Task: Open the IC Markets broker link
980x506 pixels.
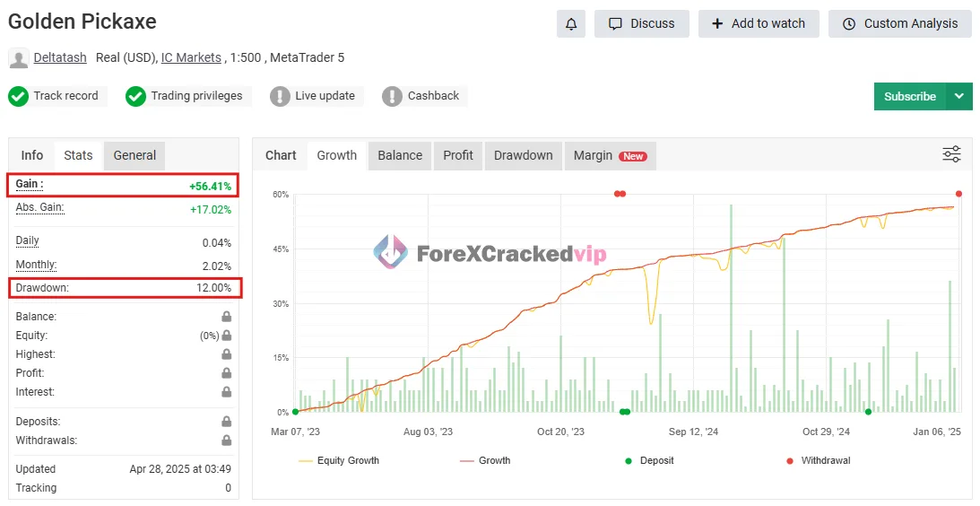Action: (x=191, y=57)
